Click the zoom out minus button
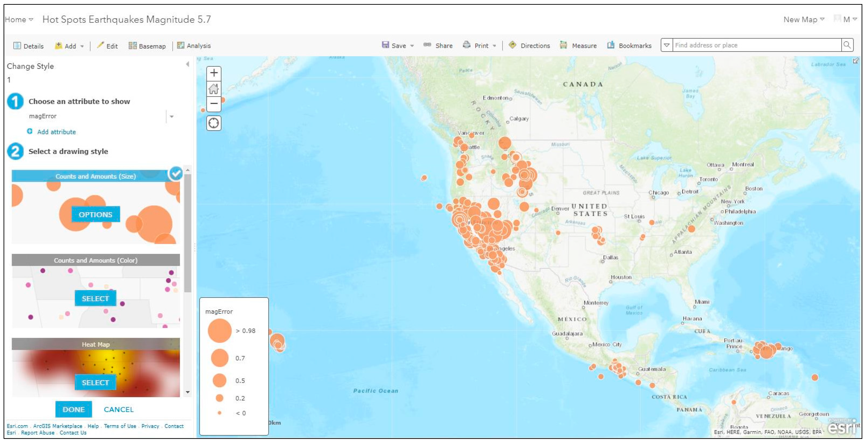868x446 pixels. coord(214,104)
